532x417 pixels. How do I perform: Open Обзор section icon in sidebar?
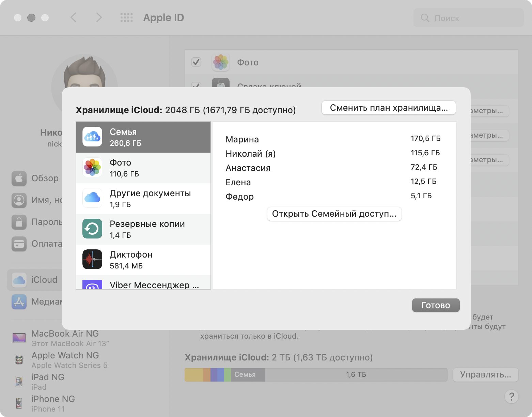pos(19,178)
